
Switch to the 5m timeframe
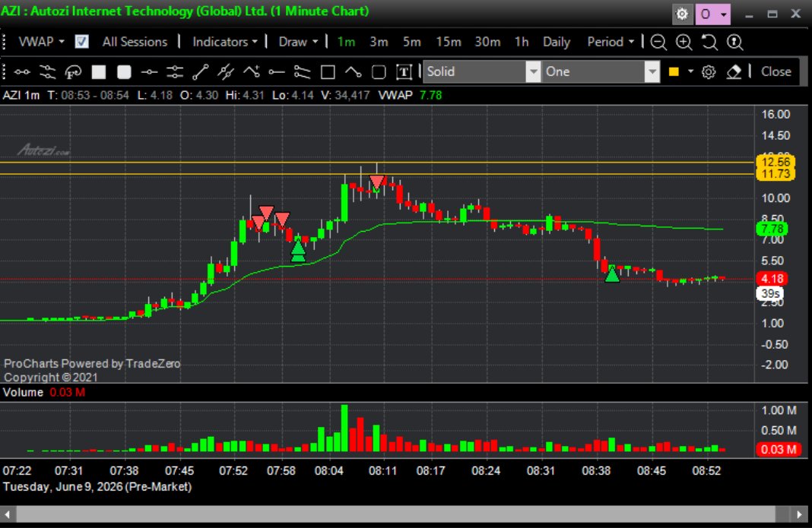click(411, 42)
